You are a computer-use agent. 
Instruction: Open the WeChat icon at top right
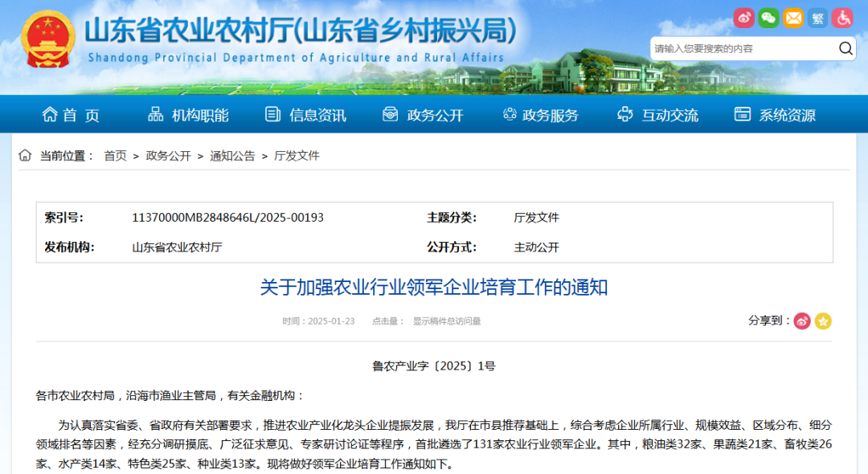(x=768, y=18)
